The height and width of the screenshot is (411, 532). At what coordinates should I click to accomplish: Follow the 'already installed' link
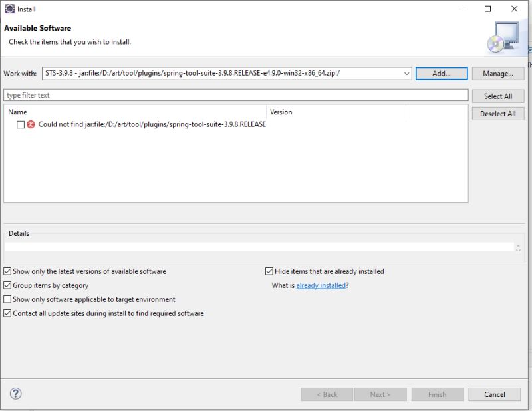coord(323,285)
